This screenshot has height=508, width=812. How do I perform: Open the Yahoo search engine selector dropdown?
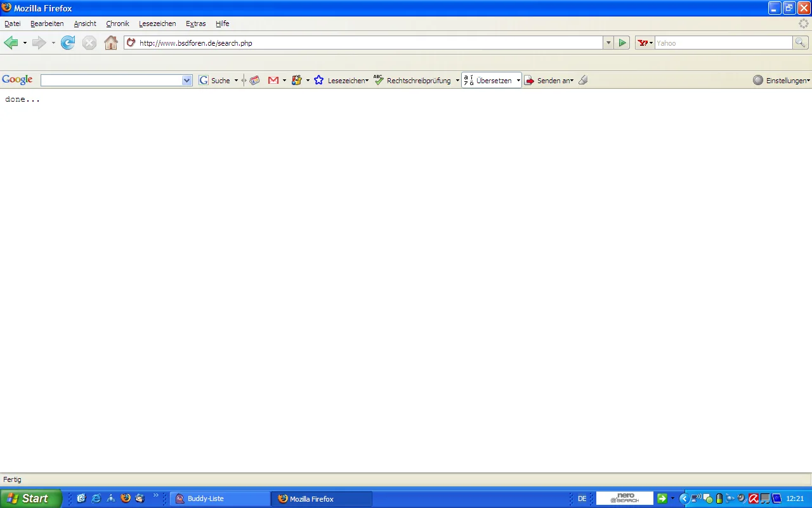[645, 43]
